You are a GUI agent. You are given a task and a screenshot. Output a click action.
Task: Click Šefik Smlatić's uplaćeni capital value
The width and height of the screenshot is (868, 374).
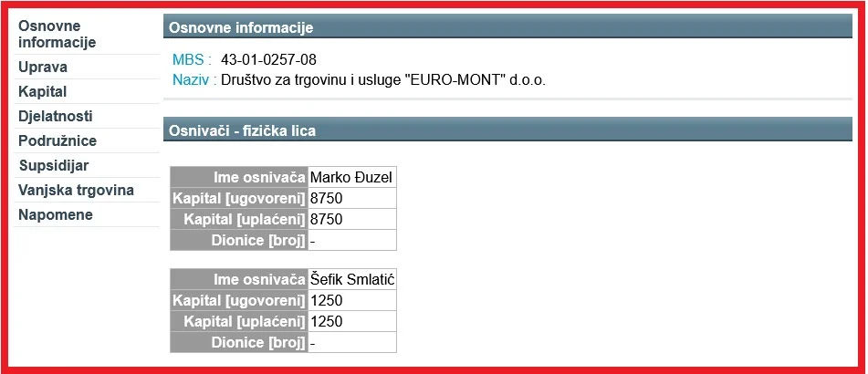(x=326, y=321)
